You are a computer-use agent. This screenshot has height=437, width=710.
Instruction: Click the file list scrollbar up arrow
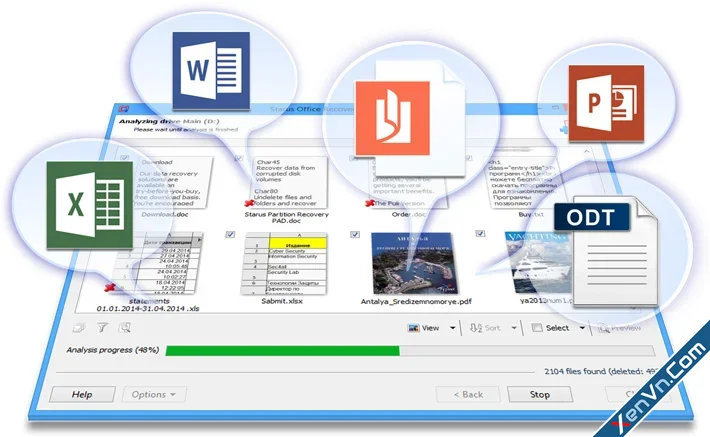click(587, 152)
